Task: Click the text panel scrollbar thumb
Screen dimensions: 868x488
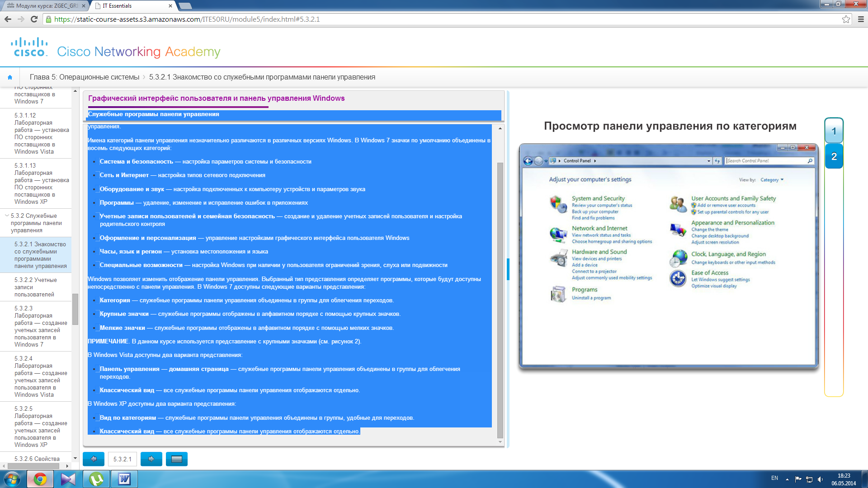Action: point(500,300)
